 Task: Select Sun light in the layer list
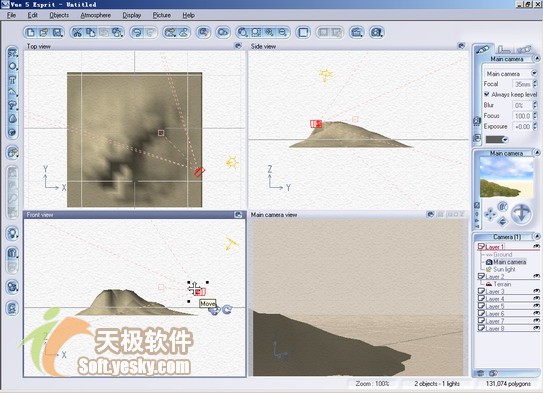click(504, 269)
